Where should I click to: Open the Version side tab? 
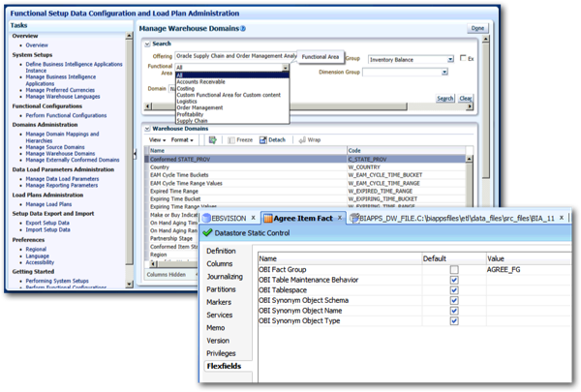coord(218,341)
